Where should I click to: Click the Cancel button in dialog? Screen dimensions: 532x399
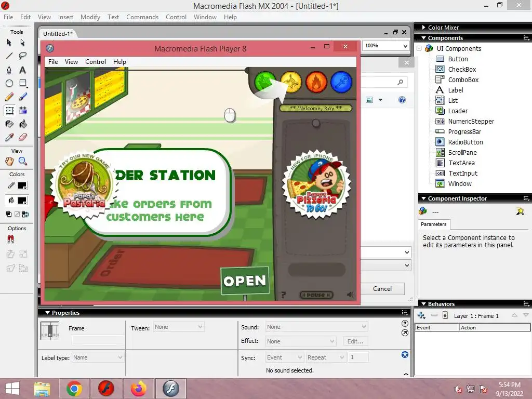[382, 289]
